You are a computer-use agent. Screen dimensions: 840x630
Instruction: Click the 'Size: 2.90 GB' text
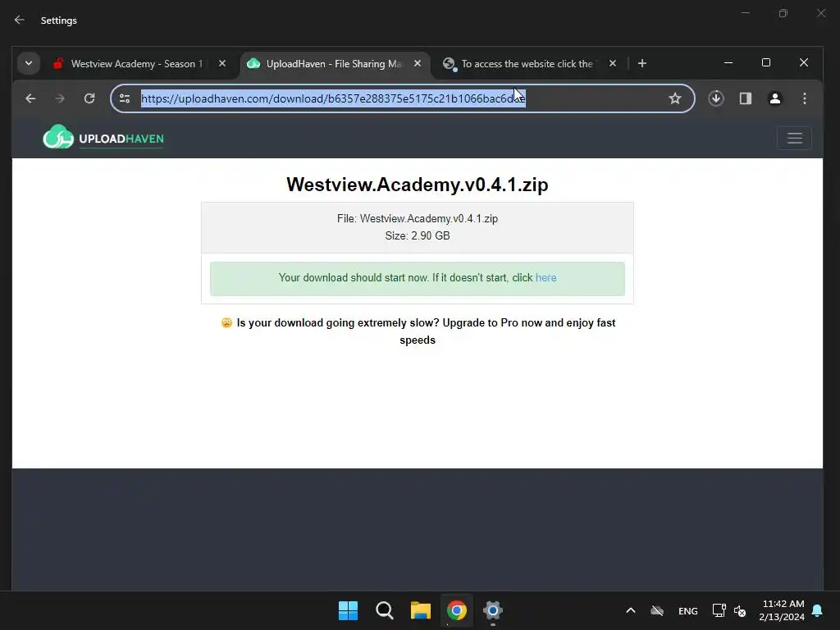pos(418,235)
